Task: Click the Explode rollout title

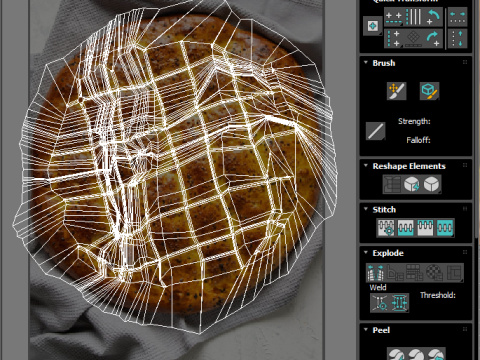Action: pyautogui.click(x=388, y=253)
